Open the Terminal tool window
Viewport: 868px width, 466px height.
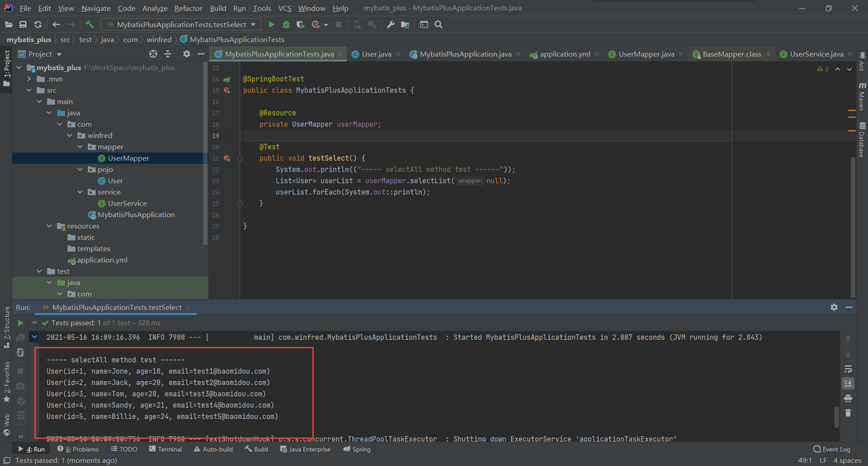point(165,449)
